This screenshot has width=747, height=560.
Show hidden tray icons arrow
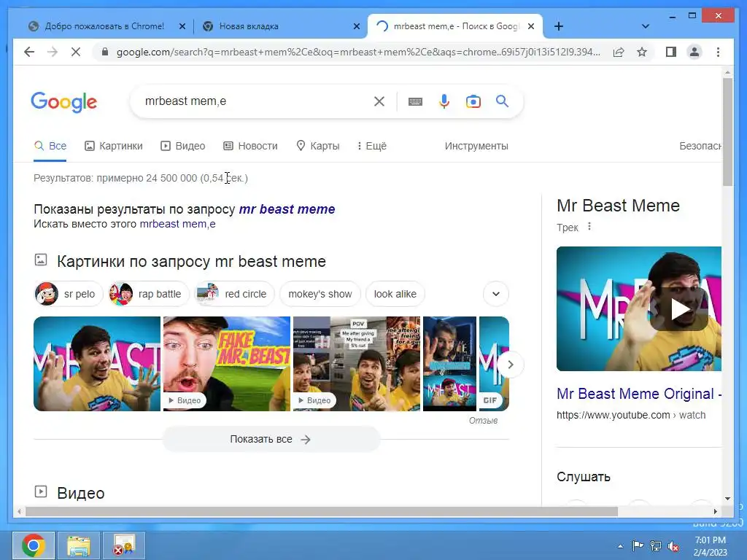(620, 546)
